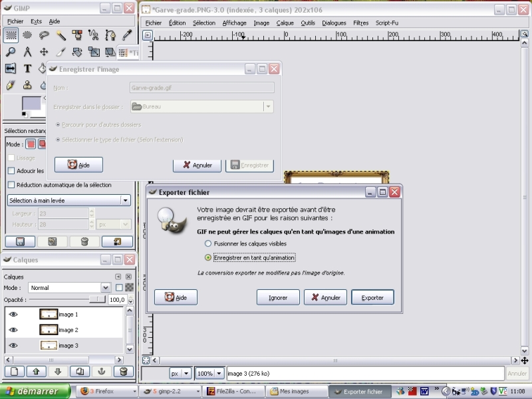Click the navigation cross icon at canvas corner
The width and height of the screenshot is (532, 399).
pos(525,360)
